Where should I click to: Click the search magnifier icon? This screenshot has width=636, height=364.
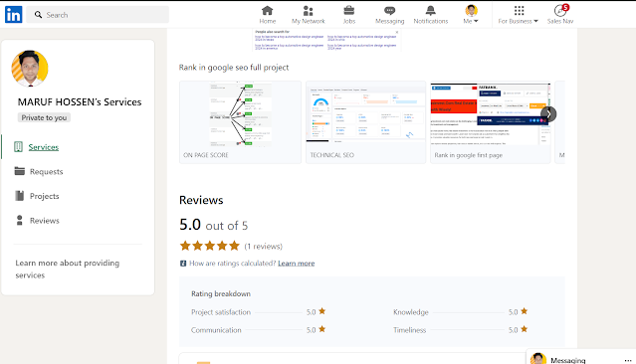38,15
